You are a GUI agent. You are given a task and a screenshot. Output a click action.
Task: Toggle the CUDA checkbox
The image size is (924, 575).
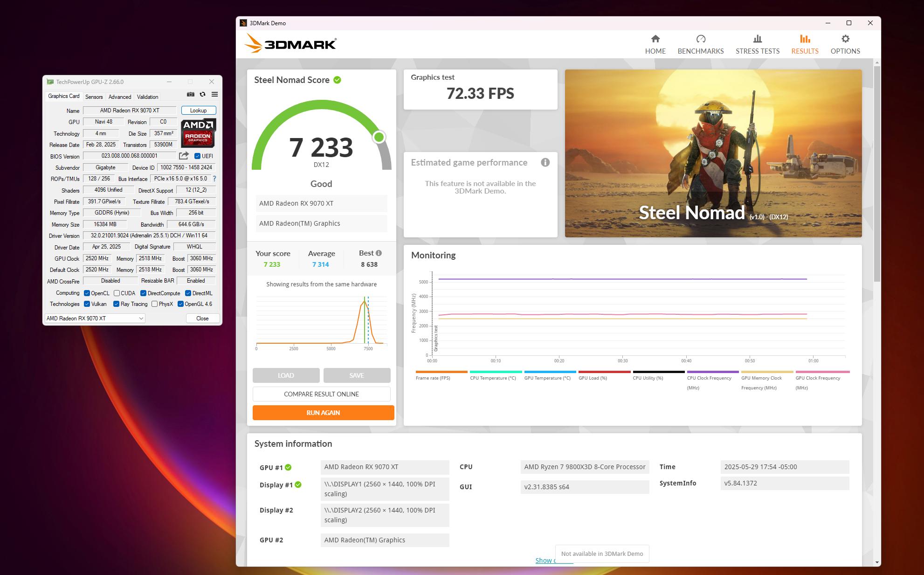(x=117, y=293)
